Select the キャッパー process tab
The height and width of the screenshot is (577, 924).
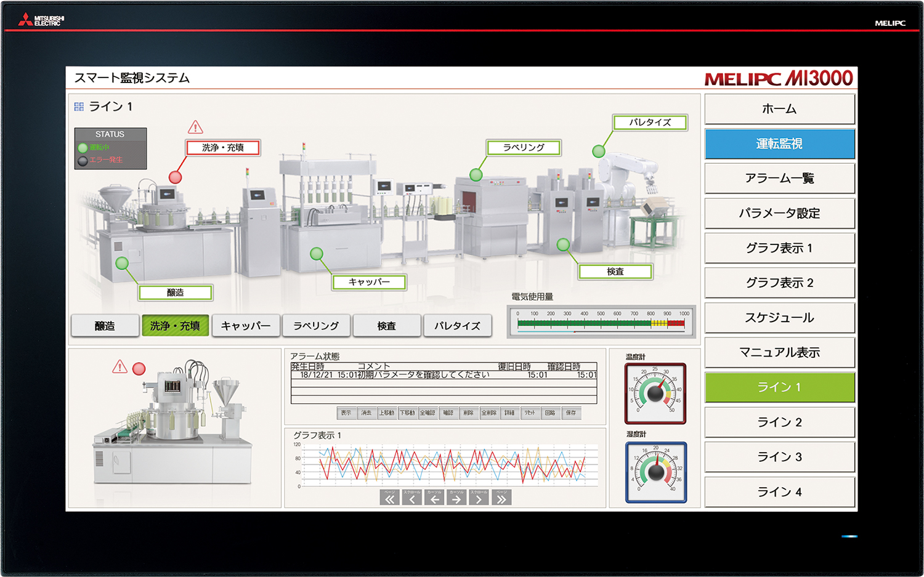click(x=246, y=326)
